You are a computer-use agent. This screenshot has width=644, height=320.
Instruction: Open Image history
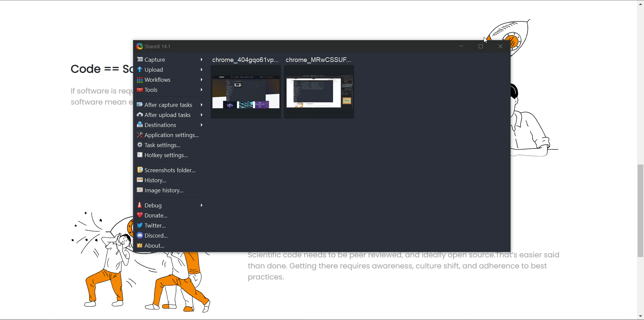170,190
